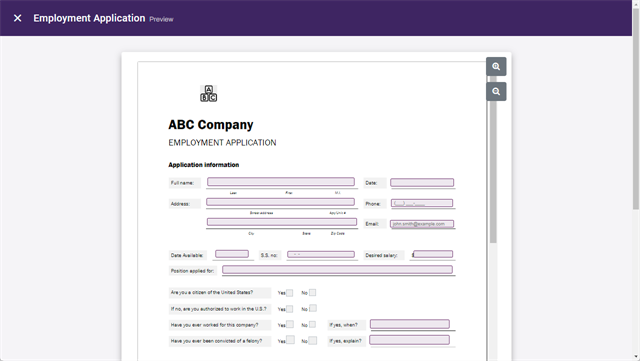Click the ABC blocks company logo
The width and height of the screenshot is (640, 361).
(209, 94)
